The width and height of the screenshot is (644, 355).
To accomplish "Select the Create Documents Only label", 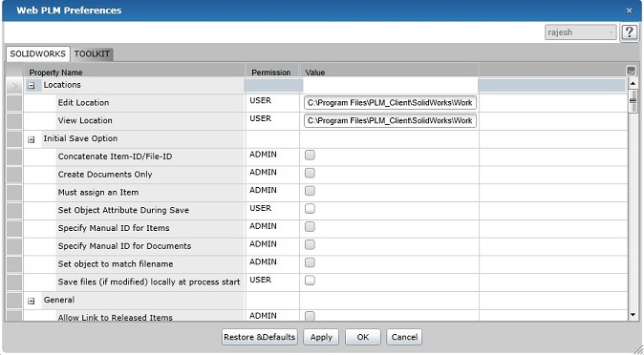I will point(105,175).
